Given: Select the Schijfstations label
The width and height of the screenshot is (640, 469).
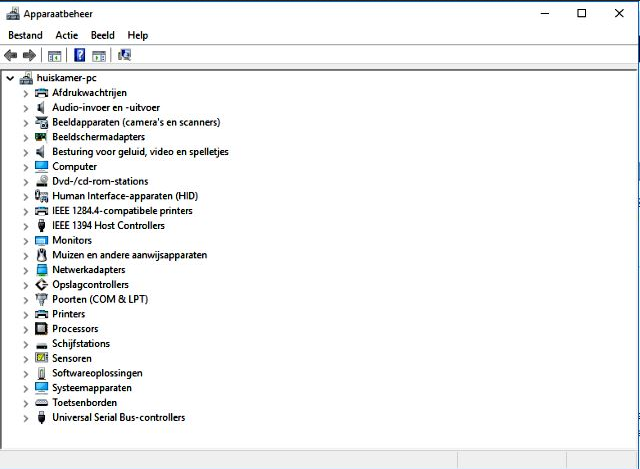Looking at the screenshot, I should [81, 344].
